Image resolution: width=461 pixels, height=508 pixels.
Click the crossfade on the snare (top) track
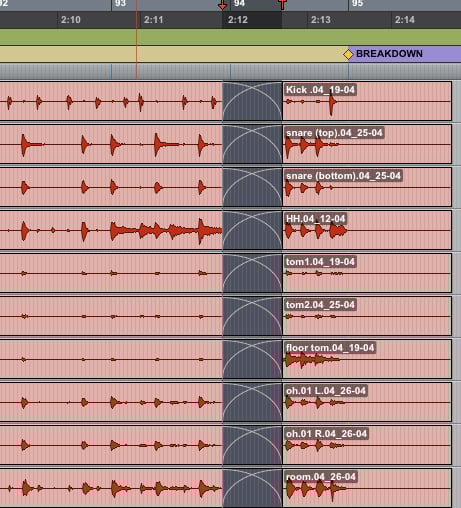point(252,144)
